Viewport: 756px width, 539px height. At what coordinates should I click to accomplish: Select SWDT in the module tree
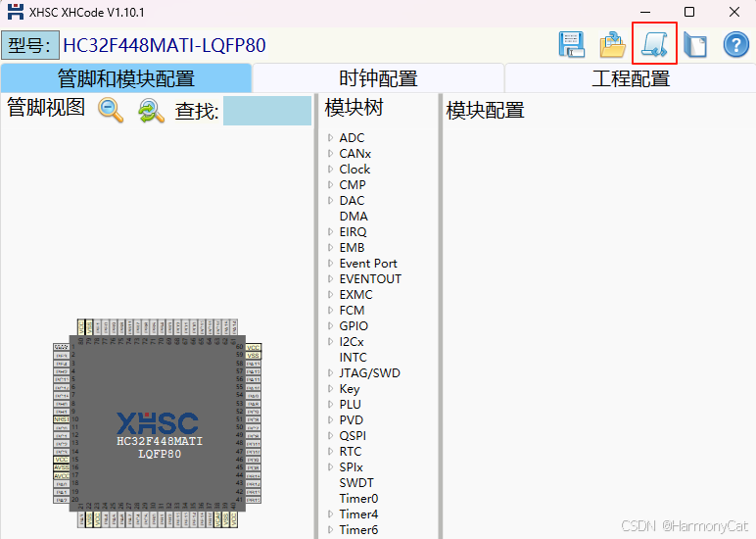pyautogui.click(x=356, y=483)
